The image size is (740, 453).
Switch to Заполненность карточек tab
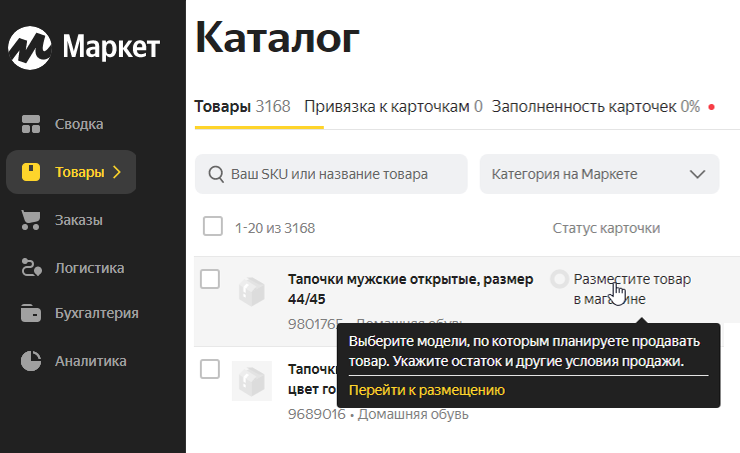(x=595, y=106)
